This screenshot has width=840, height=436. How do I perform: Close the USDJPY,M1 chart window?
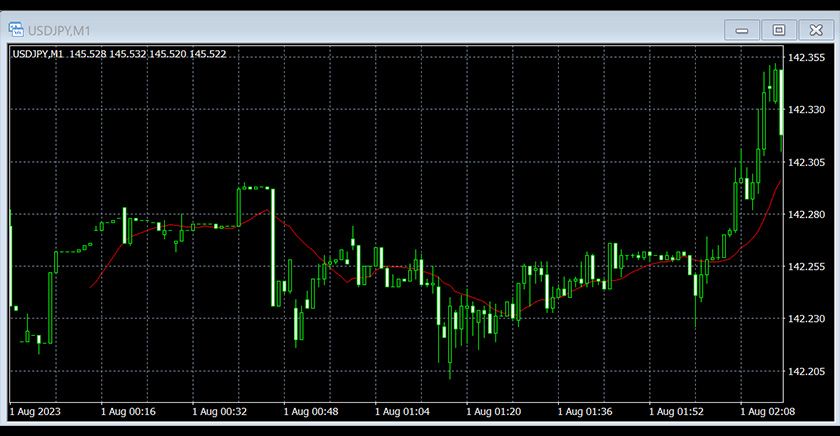coord(815,30)
